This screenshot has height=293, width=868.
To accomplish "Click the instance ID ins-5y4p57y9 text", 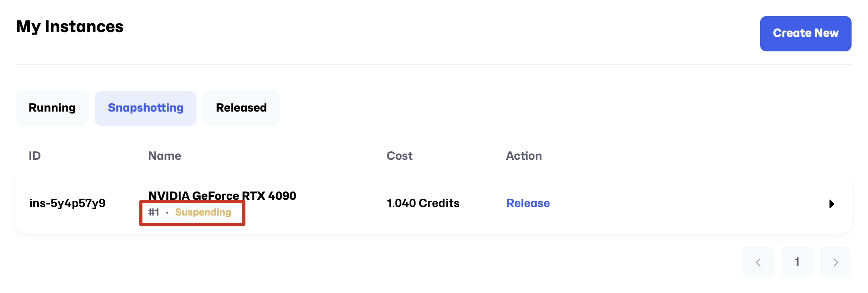I will [x=67, y=203].
